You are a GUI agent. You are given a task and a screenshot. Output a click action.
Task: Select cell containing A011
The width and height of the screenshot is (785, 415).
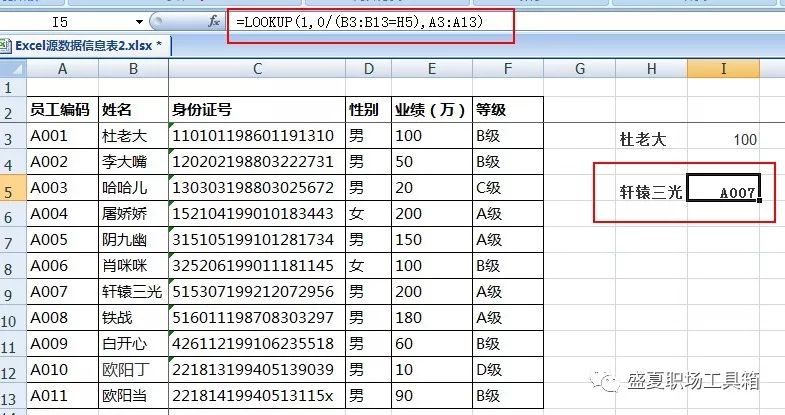tap(63, 396)
